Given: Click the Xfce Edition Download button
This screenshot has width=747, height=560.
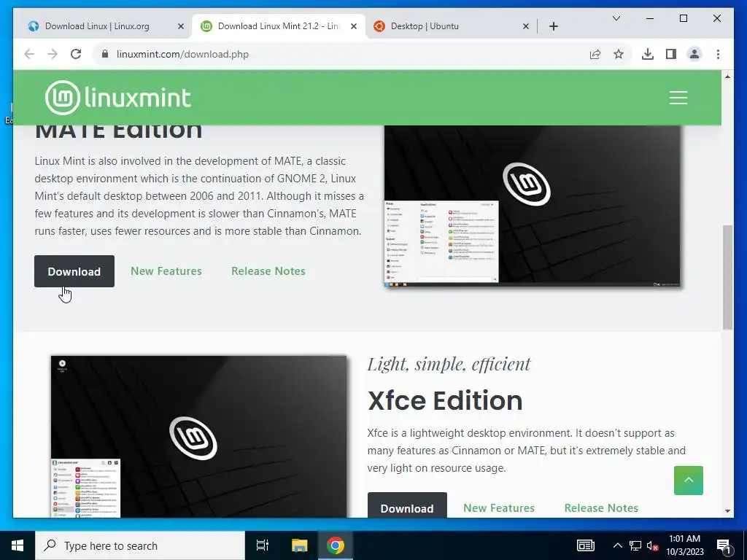Looking at the screenshot, I should (407, 506).
